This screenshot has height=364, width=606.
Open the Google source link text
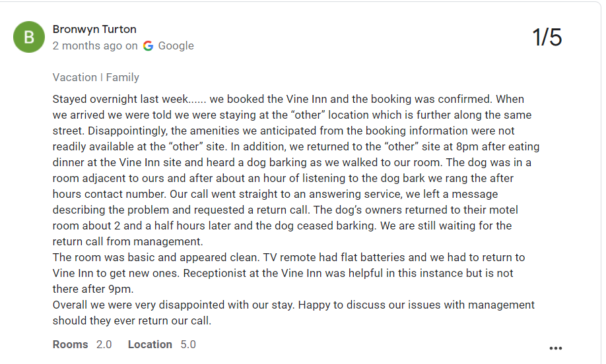pyautogui.click(x=176, y=45)
